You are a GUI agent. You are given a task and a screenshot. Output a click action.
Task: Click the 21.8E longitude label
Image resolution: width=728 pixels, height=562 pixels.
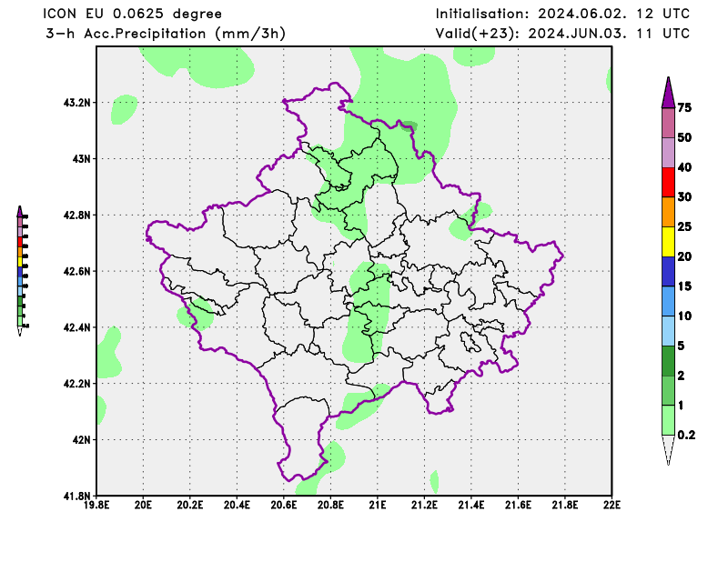point(565,505)
